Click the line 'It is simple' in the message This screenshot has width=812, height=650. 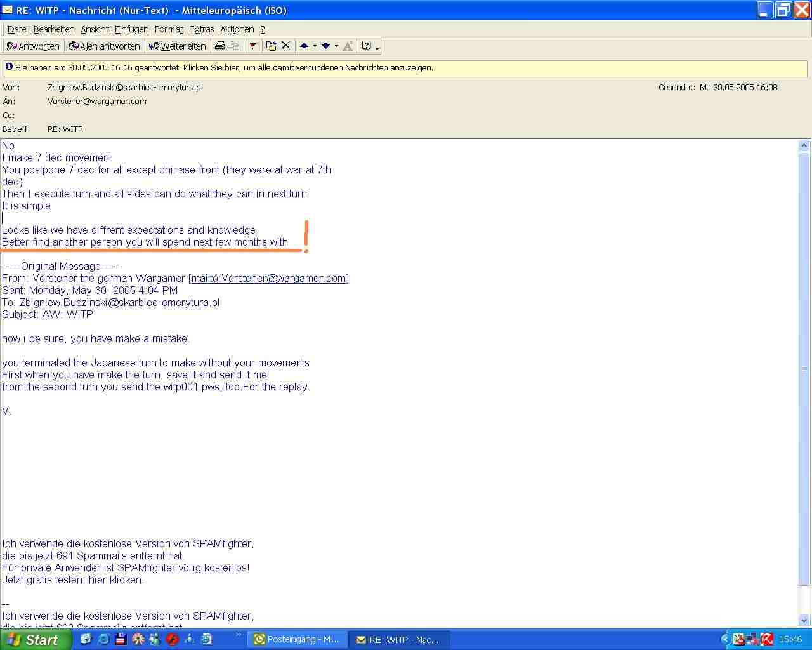click(26, 206)
